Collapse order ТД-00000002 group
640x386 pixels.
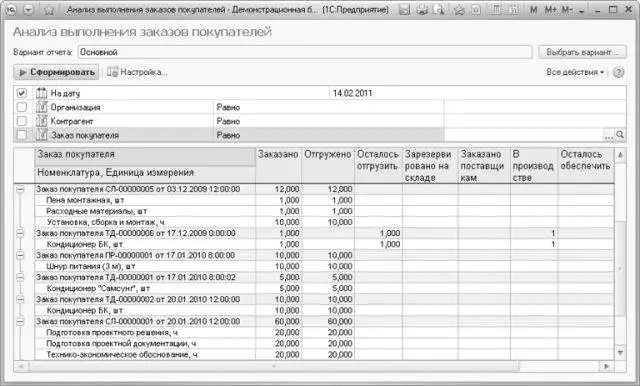(20, 299)
